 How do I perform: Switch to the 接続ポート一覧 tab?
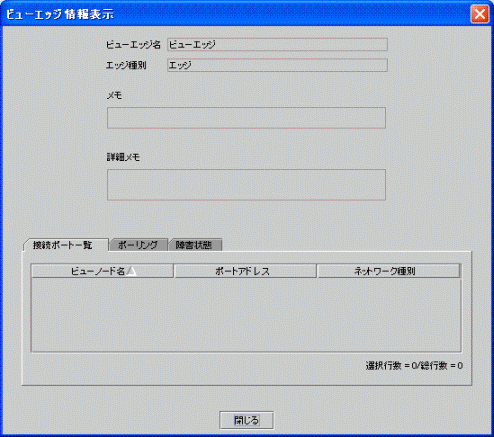[x=65, y=245]
